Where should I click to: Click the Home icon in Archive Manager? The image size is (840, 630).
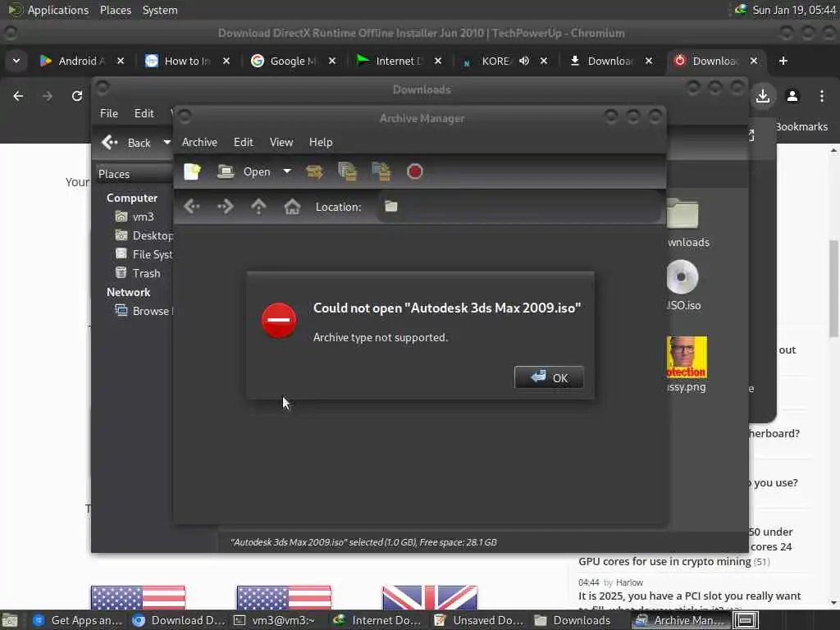292,206
